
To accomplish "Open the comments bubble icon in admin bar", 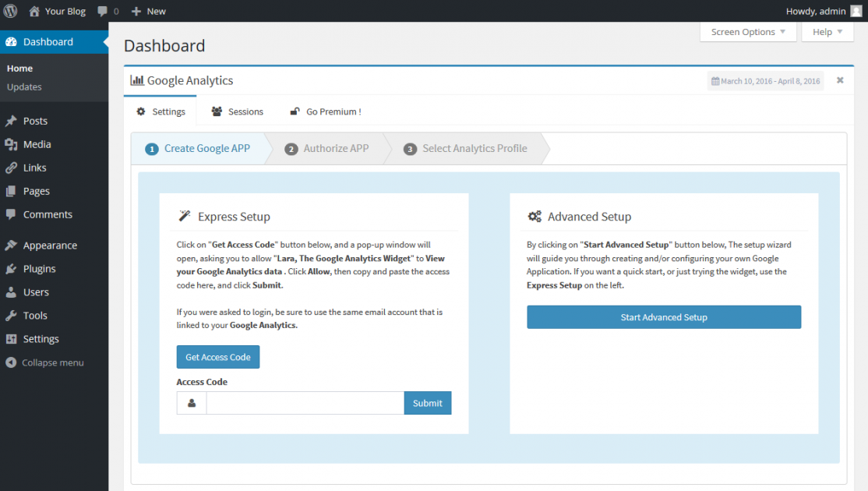I will (x=103, y=12).
